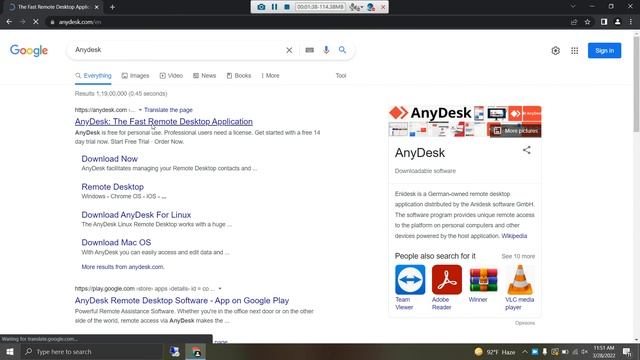640x360 pixels.
Task: Expand the More search categories menu
Action: pos(270,76)
